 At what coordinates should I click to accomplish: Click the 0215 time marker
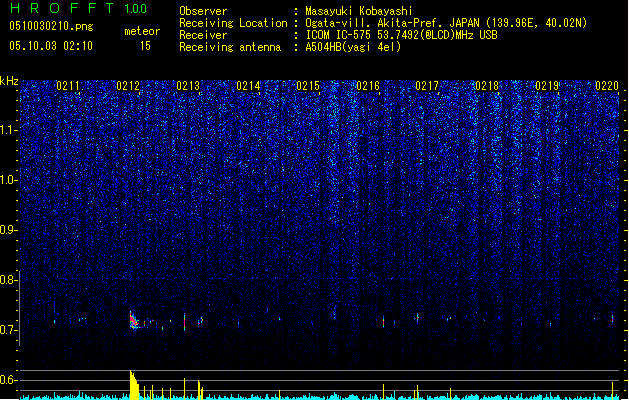coord(308,86)
